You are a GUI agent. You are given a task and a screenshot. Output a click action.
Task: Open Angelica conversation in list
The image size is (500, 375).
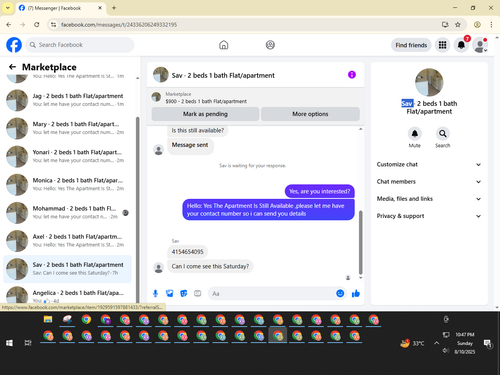pyautogui.click(x=67, y=295)
